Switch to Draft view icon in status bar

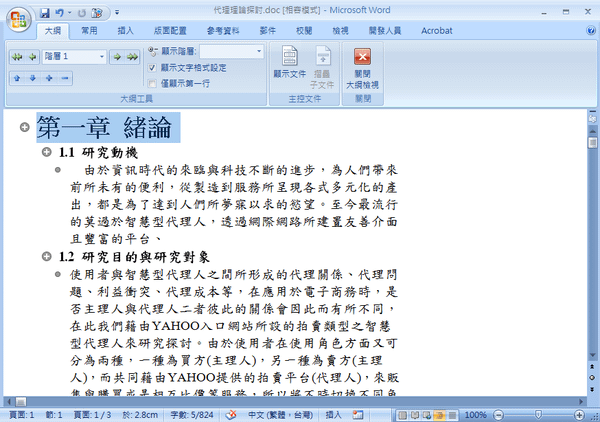(x=452, y=415)
